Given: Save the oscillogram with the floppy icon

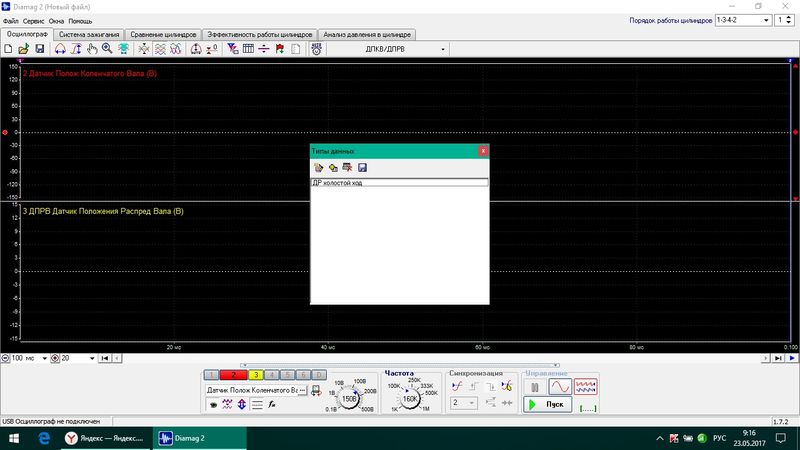Looking at the screenshot, I should click(40, 49).
